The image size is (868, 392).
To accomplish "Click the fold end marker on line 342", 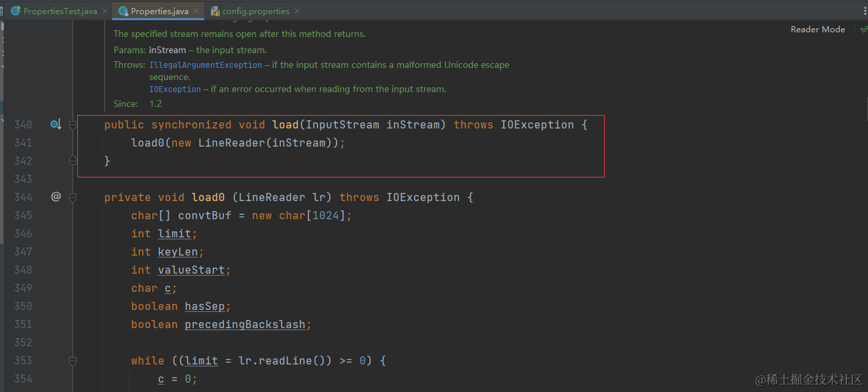I will (73, 161).
